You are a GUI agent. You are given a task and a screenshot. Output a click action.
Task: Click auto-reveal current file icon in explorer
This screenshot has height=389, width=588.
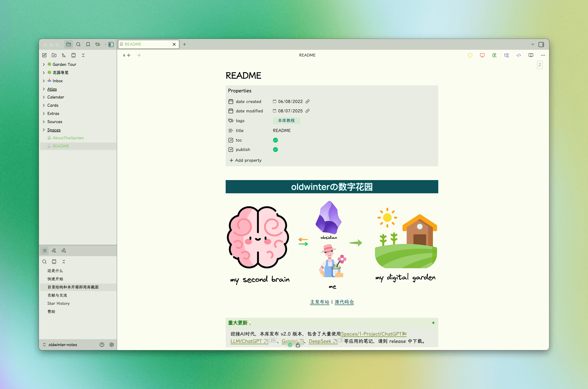point(73,55)
